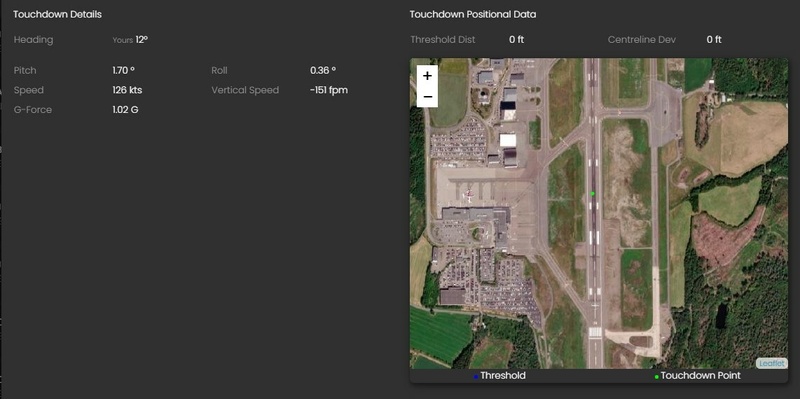Click the small dark pond on map
Screen dimensions: 800x399
721,316
